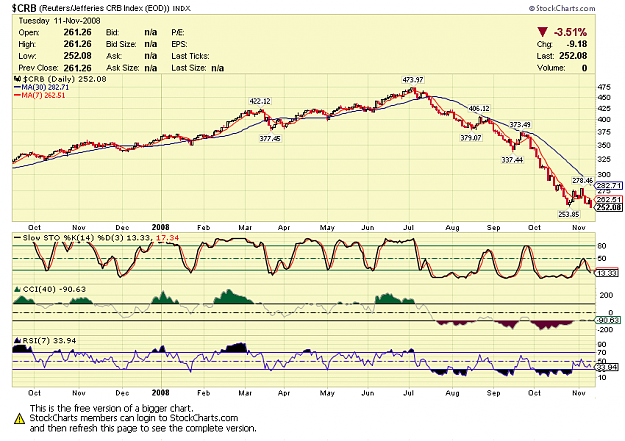The width and height of the screenshot is (625, 441).
Task: Click the 337.44 price annotation
Action: click(x=512, y=159)
